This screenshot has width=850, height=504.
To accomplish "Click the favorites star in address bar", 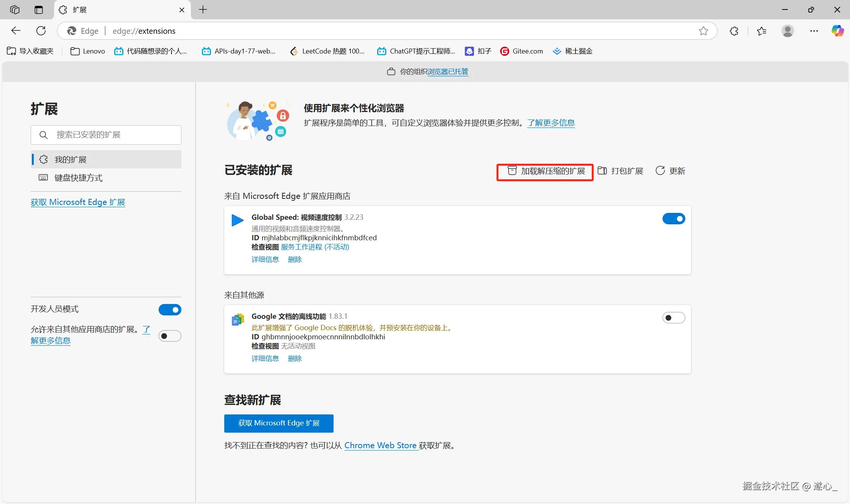I will point(703,31).
